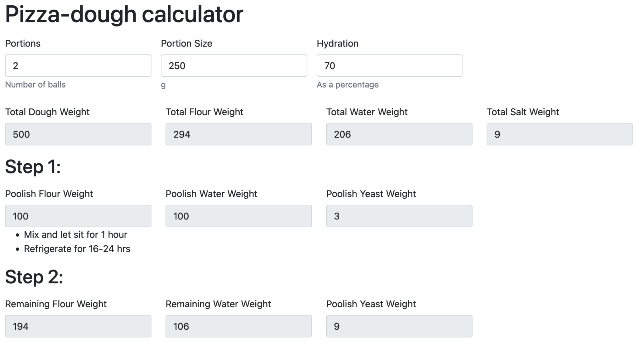
Task: Click the Refrigerate for 16-24 hrs instruction
Action: [77, 248]
